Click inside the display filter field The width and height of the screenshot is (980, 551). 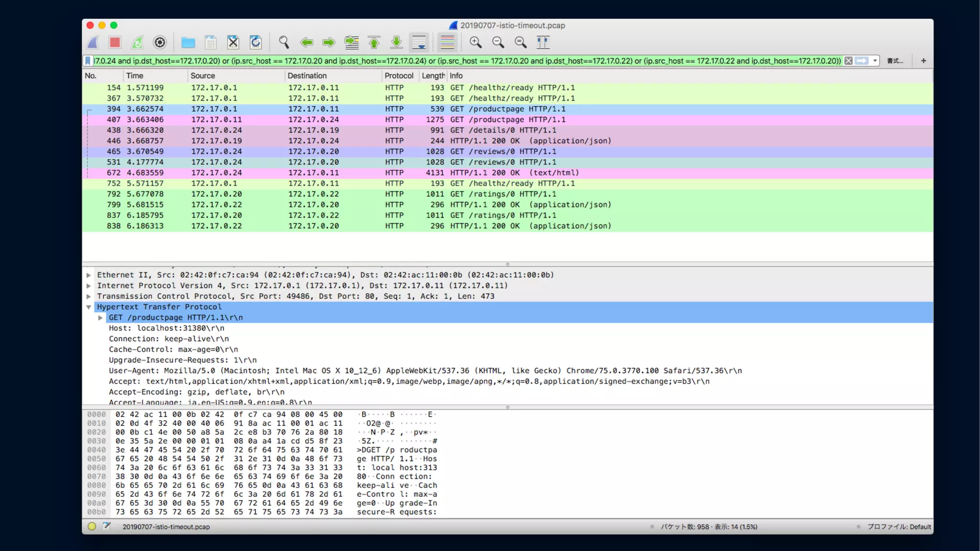467,61
